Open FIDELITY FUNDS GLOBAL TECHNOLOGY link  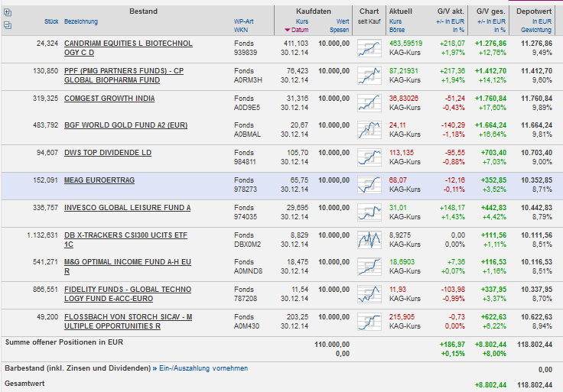click(x=128, y=294)
